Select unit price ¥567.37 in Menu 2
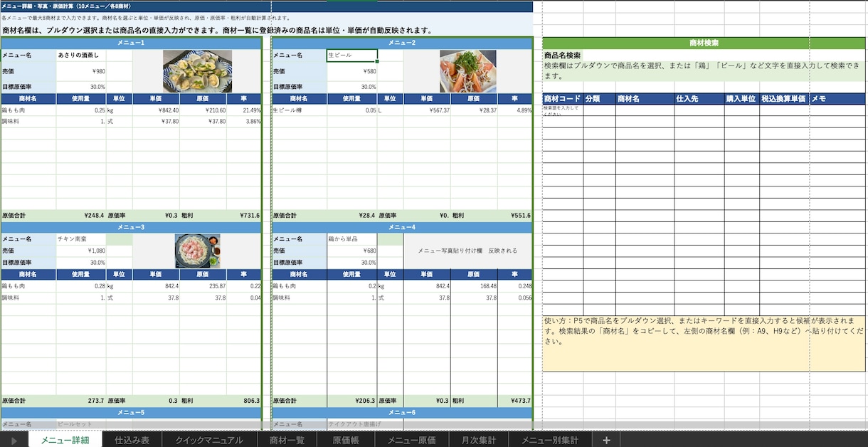 tap(427, 110)
